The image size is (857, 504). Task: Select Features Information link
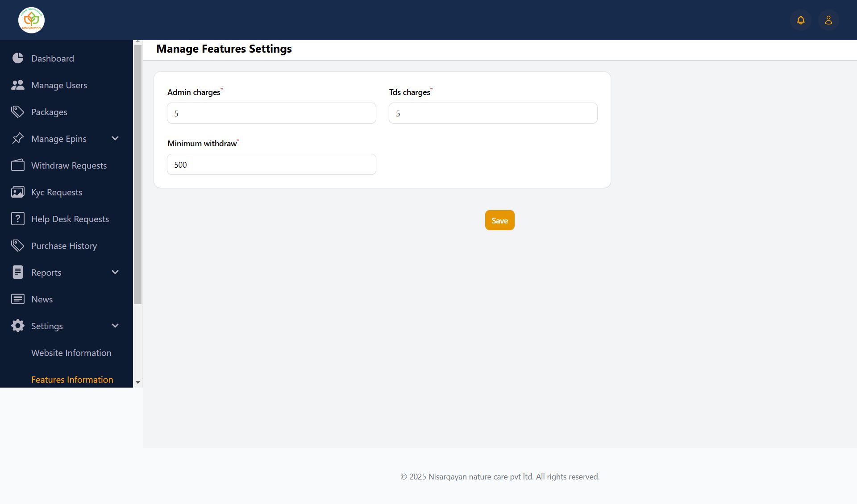point(72,380)
